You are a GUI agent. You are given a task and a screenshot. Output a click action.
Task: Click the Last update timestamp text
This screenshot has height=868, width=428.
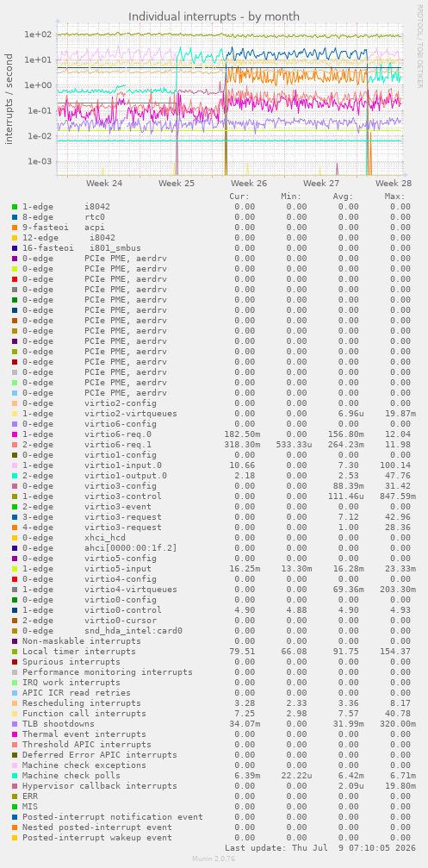click(318, 848)
